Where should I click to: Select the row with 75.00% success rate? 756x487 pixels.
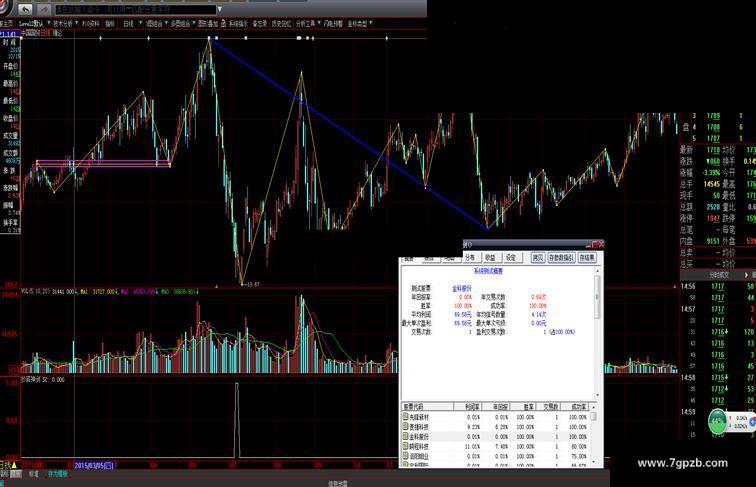(x=495, y=456)
